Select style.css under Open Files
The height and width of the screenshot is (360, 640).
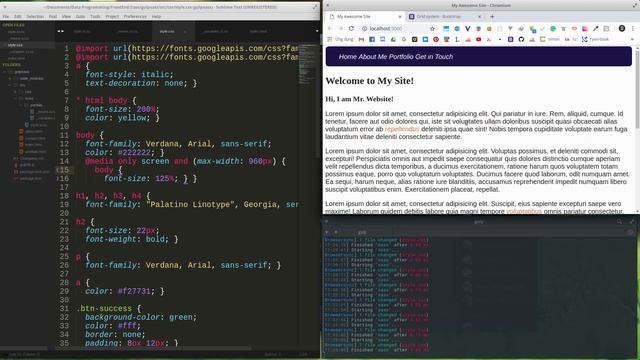tap(16, 45)
